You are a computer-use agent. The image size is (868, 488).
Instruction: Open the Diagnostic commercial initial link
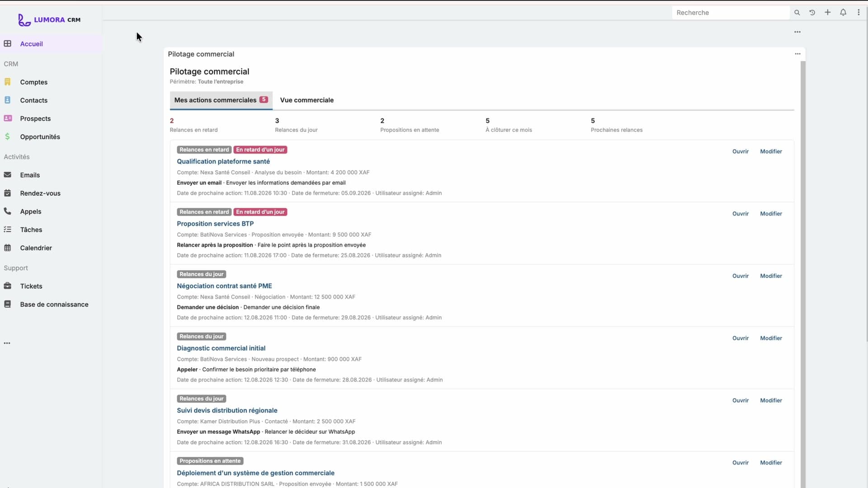tap(221, 348)
